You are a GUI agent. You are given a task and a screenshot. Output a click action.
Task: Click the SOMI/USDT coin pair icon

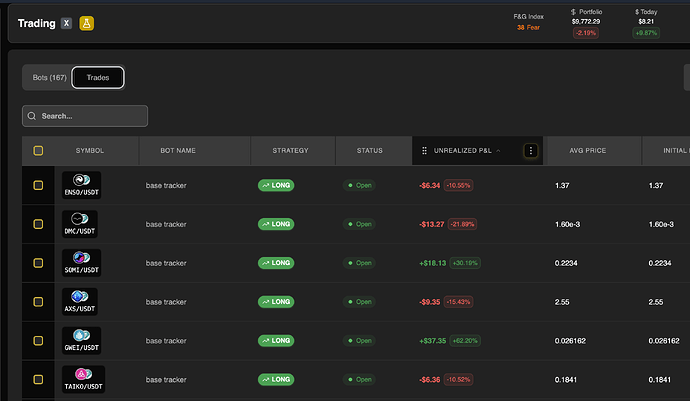coord(81,257)
